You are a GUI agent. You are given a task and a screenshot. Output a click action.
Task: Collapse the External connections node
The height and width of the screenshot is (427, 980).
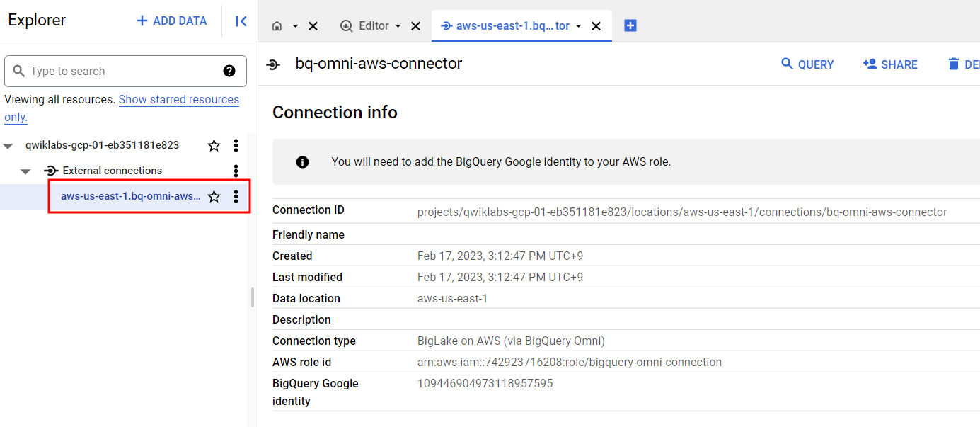[25, 171]
